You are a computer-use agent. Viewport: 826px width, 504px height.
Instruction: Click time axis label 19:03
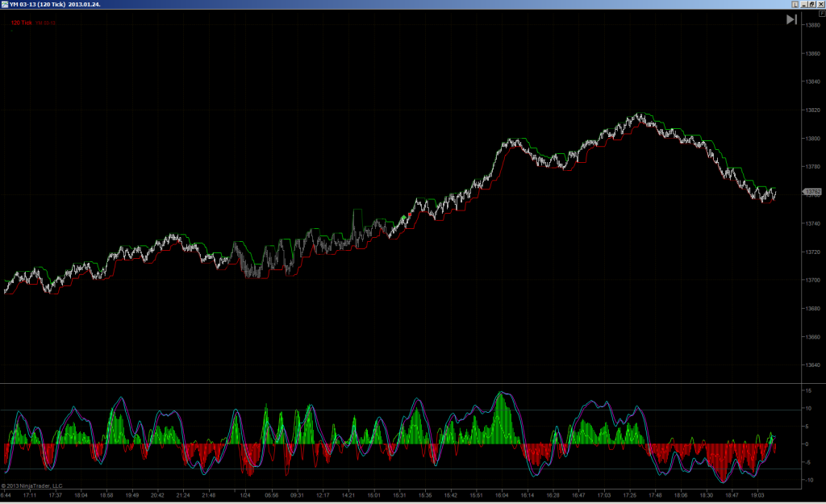pos(757,495)
